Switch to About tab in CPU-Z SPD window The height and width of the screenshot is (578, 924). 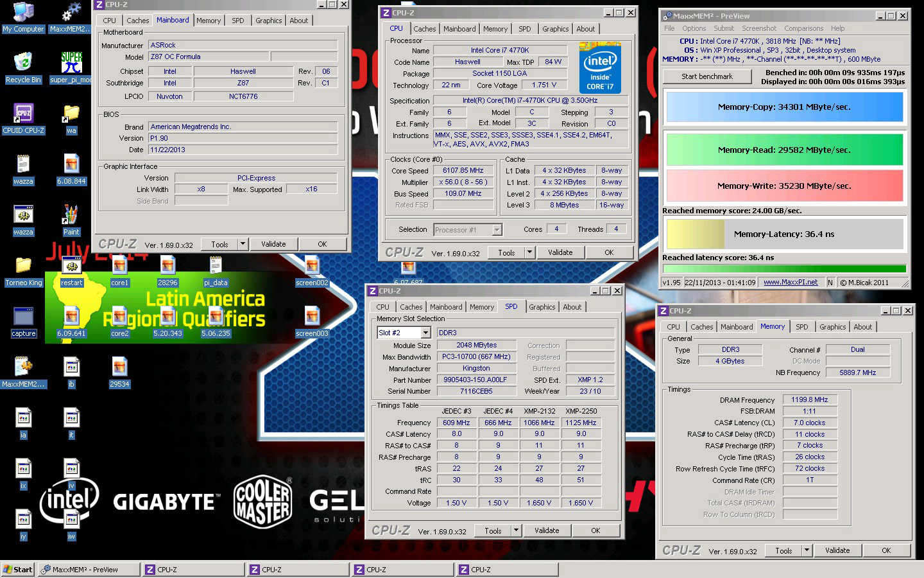[x=572, y=307]
